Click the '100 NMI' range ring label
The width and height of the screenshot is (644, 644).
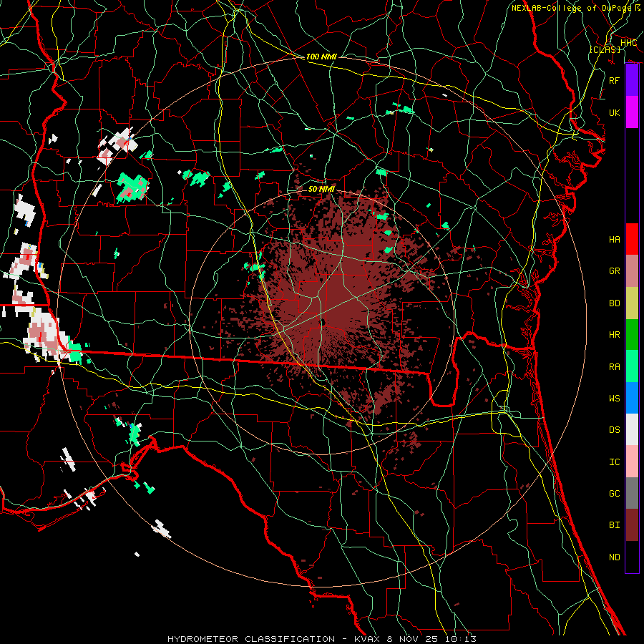pos(321,57)
